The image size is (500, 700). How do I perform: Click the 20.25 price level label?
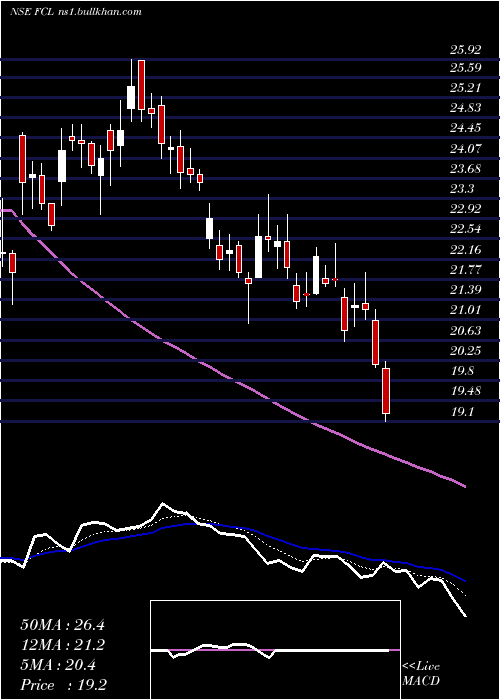click(465, 351)
